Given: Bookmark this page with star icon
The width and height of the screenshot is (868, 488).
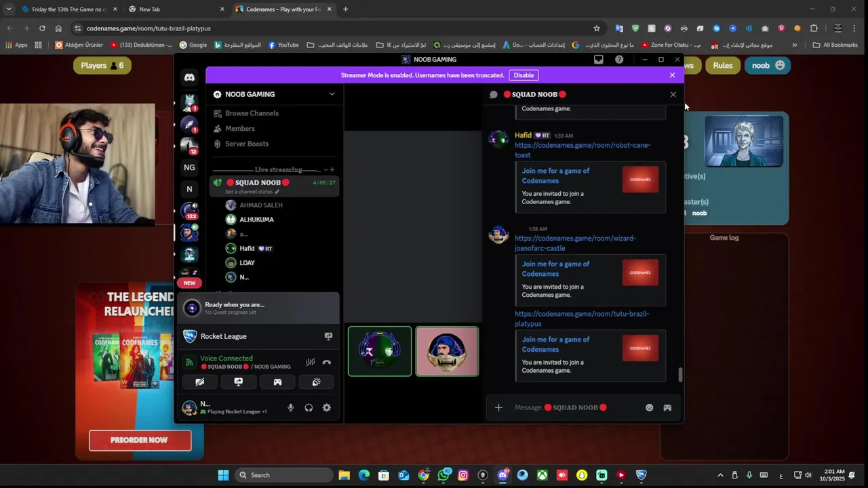Looking at the screenshot, I should coord(597,28).
